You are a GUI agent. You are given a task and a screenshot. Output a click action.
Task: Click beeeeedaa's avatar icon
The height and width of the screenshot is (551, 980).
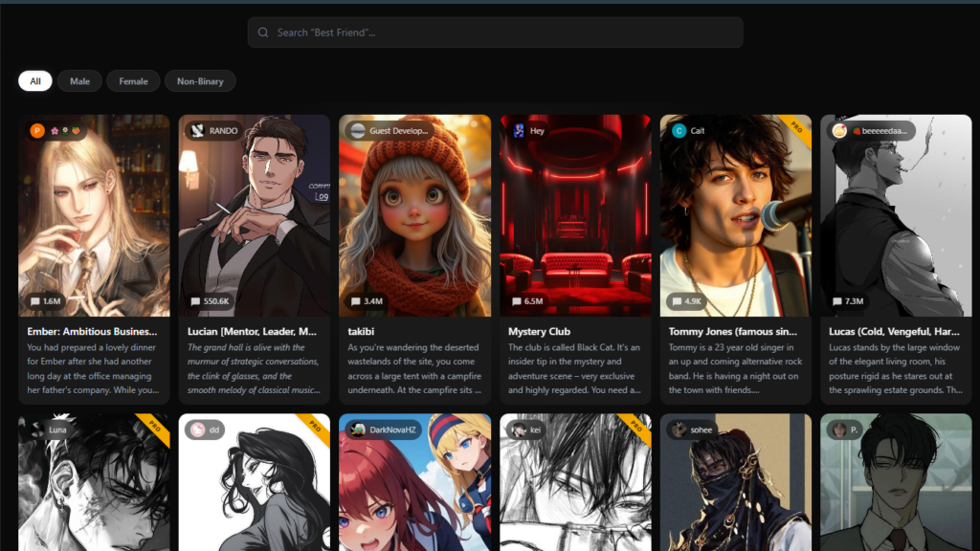click(x=839, y=130)
